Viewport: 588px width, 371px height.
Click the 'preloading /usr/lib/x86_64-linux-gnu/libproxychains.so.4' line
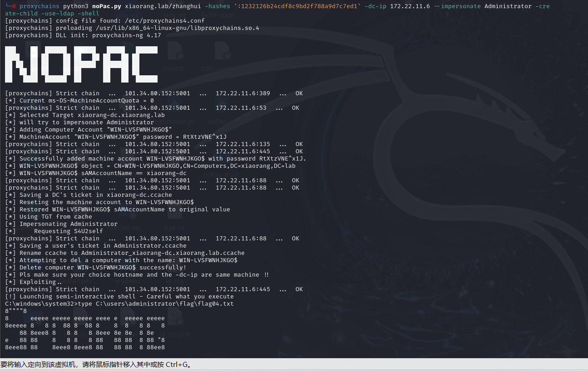click(132, 28)
